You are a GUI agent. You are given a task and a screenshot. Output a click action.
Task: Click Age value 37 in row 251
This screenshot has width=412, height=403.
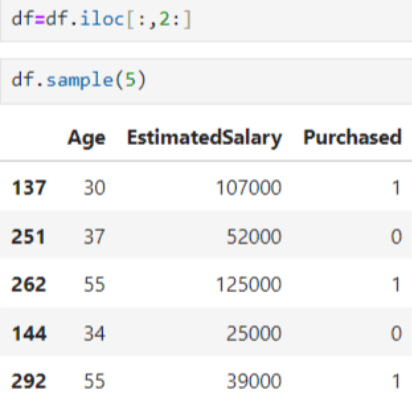tap(95, 237)
